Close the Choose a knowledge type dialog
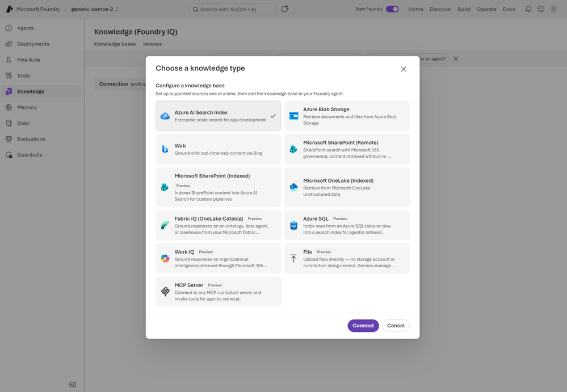The width and height of the screenshot is (567, 392). pyautogui.click(x=404, y=69)
